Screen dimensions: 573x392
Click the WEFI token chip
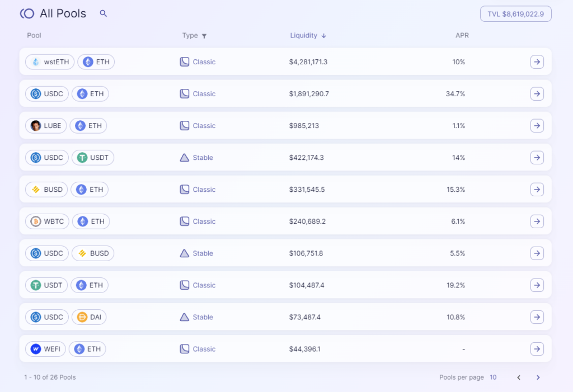[45, 349]
